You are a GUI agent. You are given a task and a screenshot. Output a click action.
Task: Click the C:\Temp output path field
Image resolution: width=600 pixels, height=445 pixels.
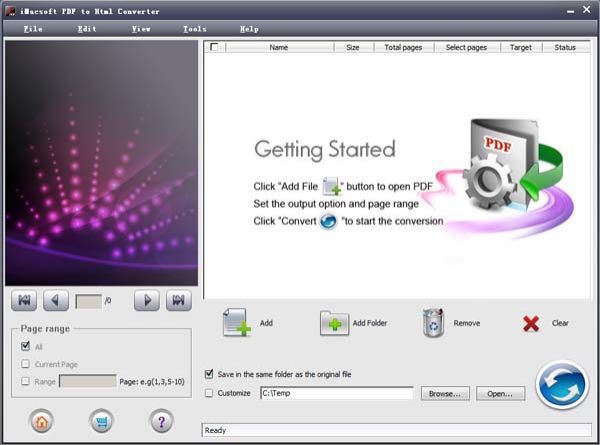tap(337, 393)
